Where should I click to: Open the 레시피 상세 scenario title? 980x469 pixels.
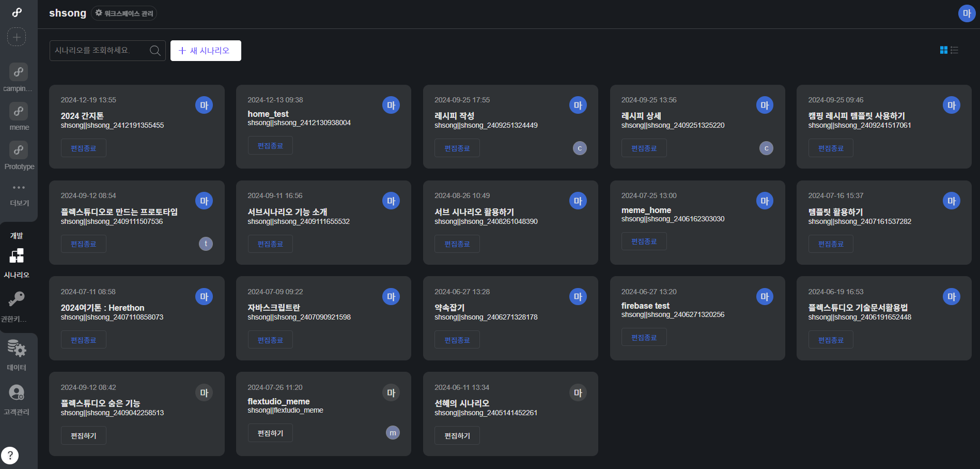click(641, 116)
